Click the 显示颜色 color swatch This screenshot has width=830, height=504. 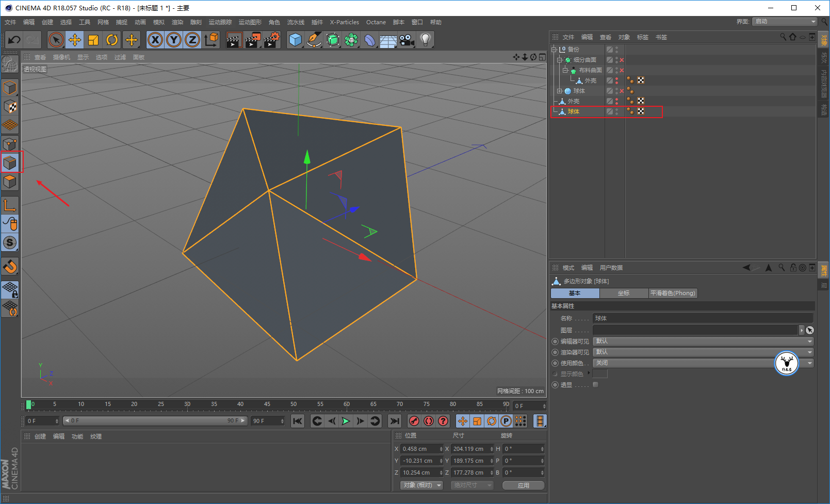tap(600, 374)
